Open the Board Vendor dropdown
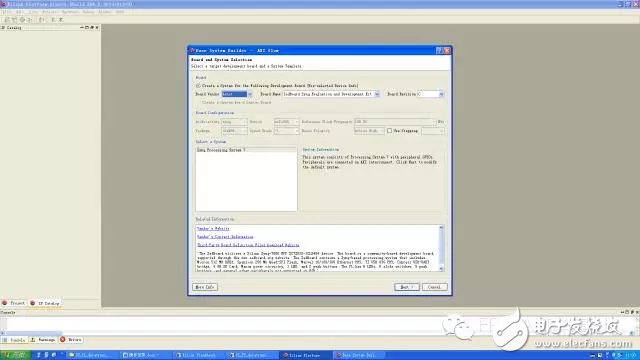640x360 pixels. click(x=237, y=94)
